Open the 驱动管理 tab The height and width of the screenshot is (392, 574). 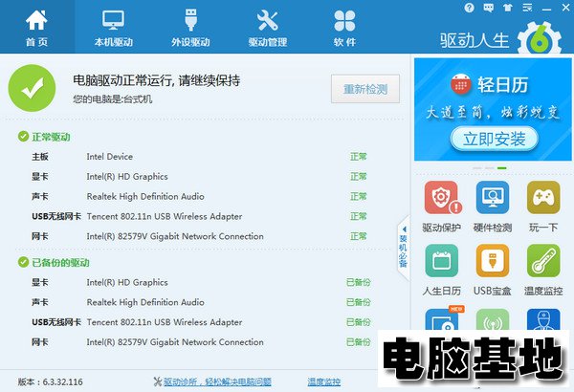pos(268,28)
